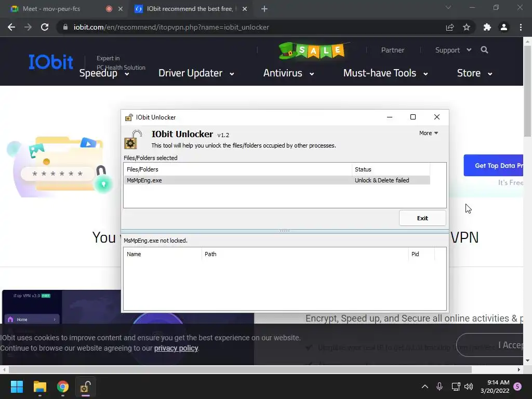Show hidden system tray icons
Screen dimensions: 532x399
(x=425, y=387)
